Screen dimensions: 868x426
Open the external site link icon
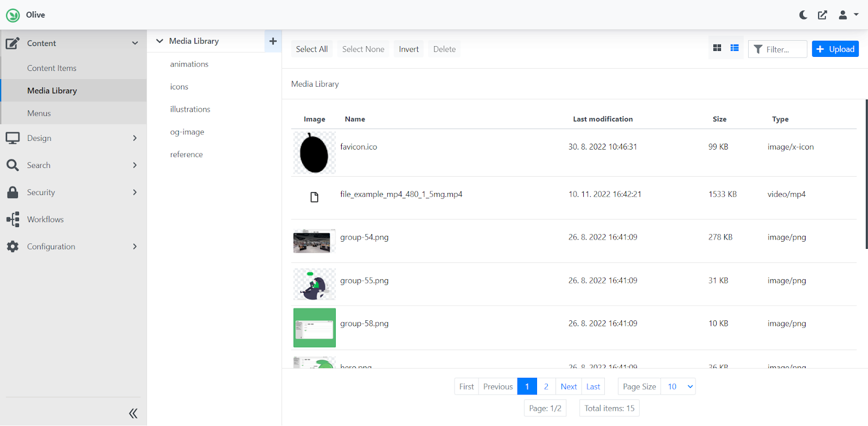[x=822, y=15]
